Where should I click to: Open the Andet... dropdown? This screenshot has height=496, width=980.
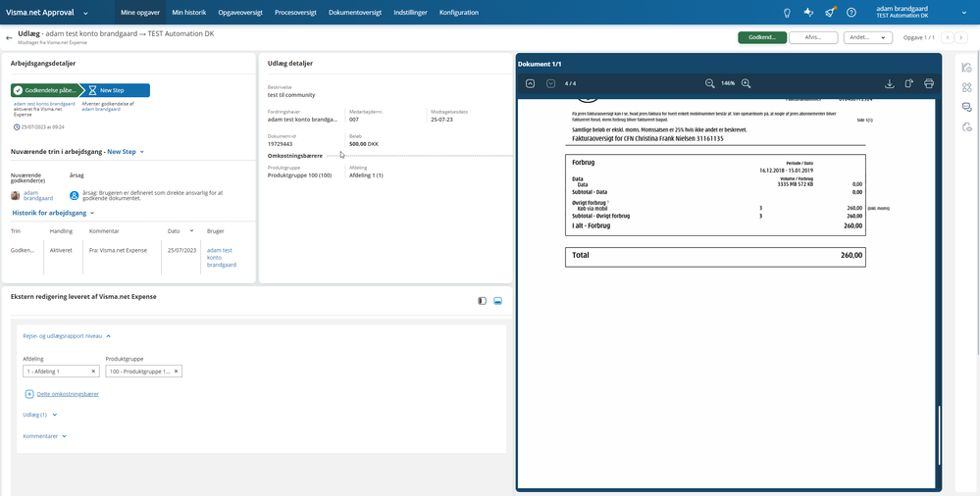click(867, 37)
